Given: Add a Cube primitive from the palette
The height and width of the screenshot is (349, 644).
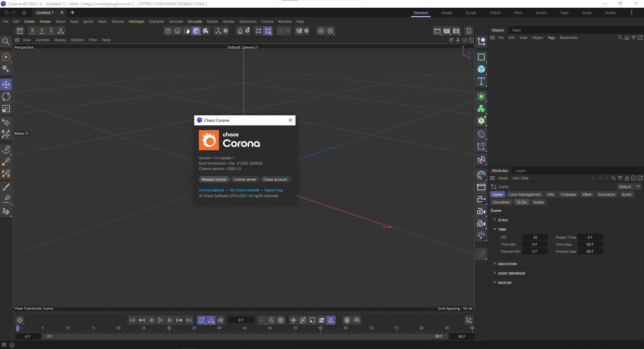Looking at the screenshot, I should [481, 69].
